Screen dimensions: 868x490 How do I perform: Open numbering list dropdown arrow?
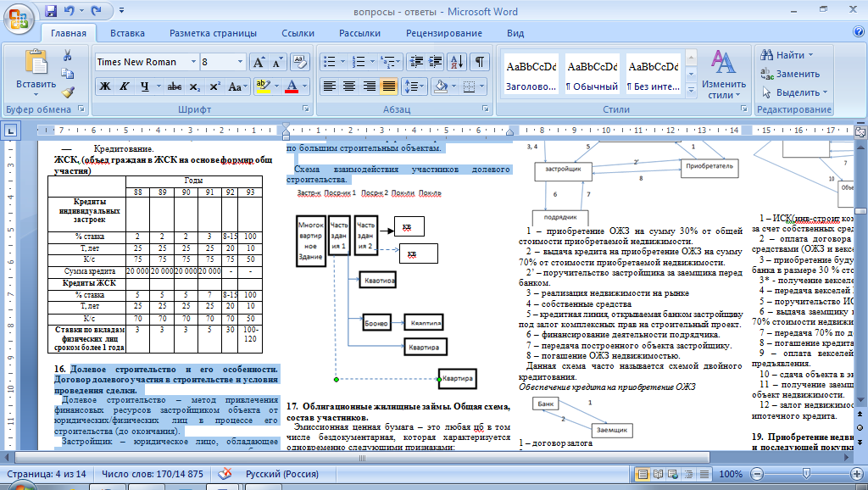[373, 62]
